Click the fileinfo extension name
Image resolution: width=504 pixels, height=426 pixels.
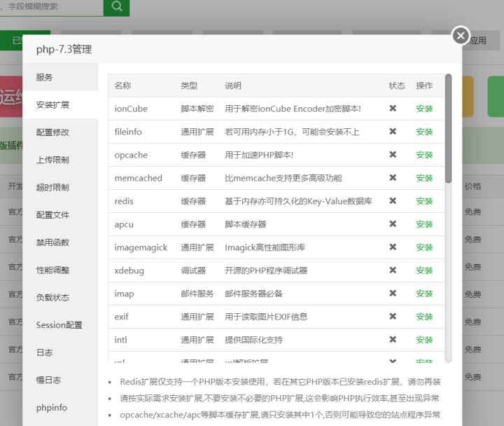click(128, 132)
